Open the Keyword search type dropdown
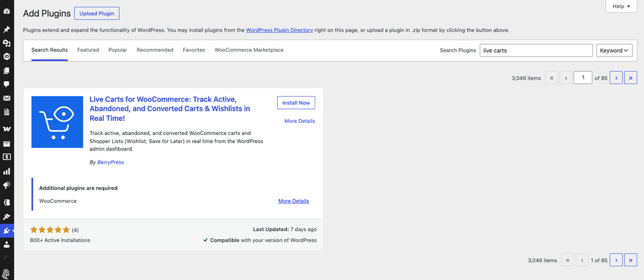The height and width of the screenshot is (280, 644). tap(614, 50)
